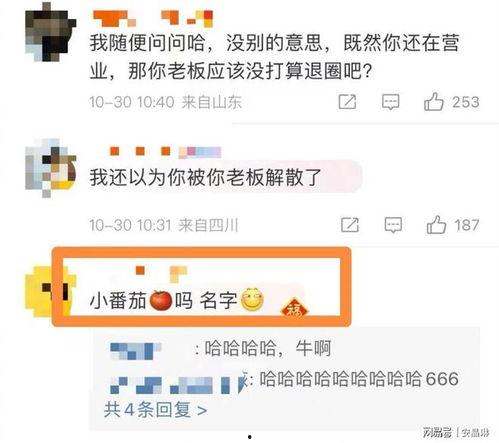Share the 10-30 10:31 Sichuan comment

pos(350,225)
